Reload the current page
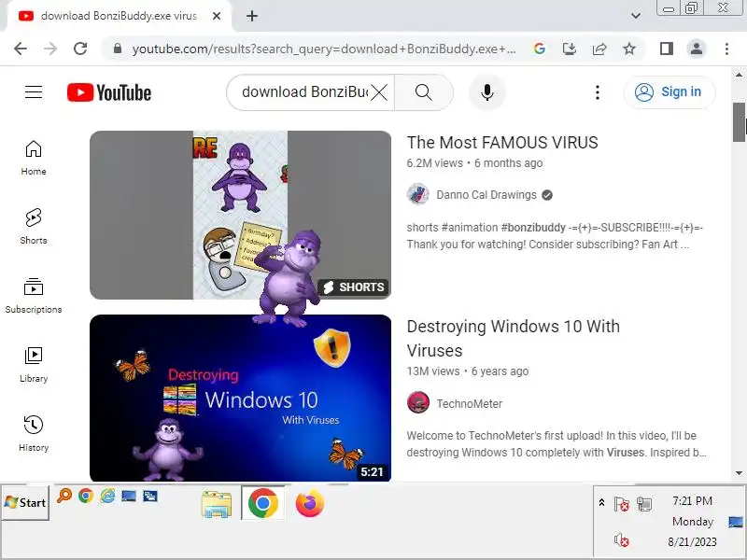This screenshot has width=747, height=560. tap(80, 49)
